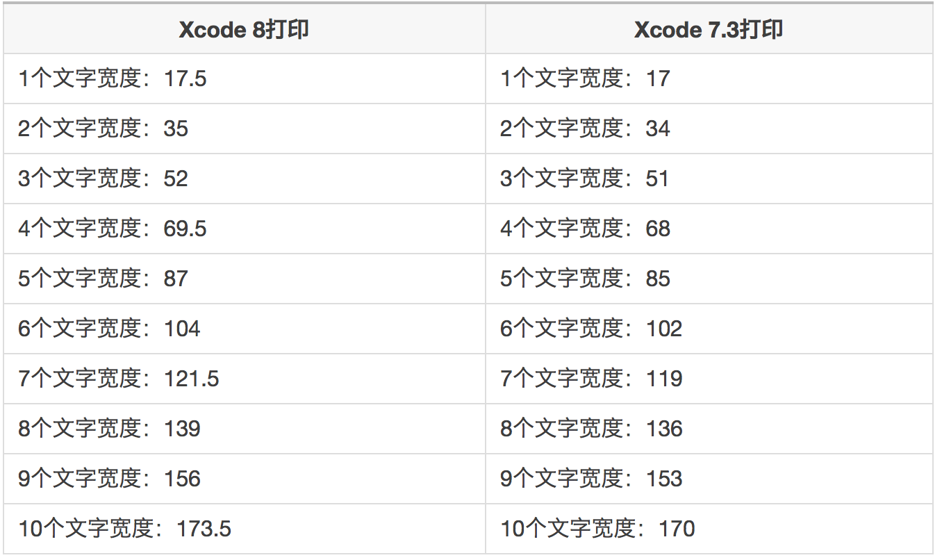The image size is (942, 560).
Task: Click the cell "2个文字宽度：35"
Action: point(104,129)
